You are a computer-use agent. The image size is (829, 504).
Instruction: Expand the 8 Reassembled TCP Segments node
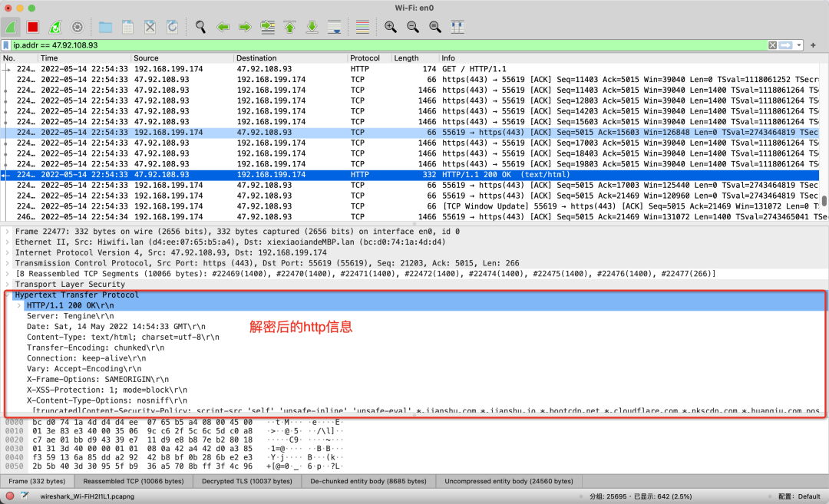[x=8, y=274]
